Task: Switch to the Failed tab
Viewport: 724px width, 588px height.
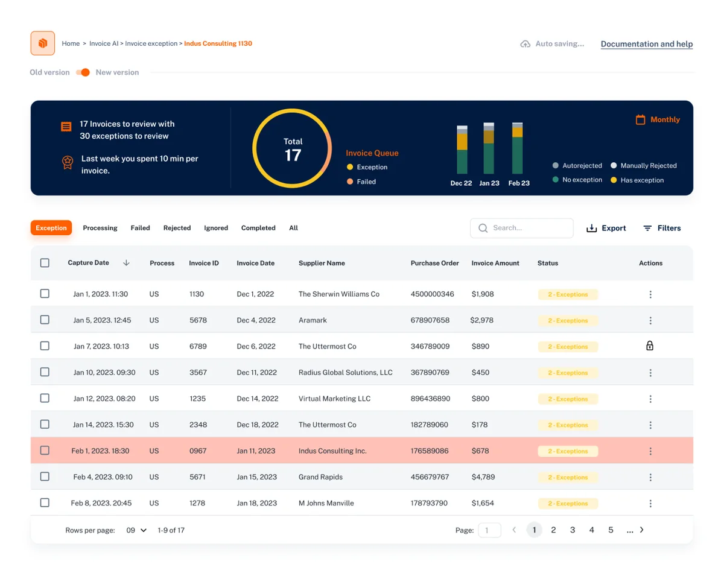Action: (x=141, y=228)
